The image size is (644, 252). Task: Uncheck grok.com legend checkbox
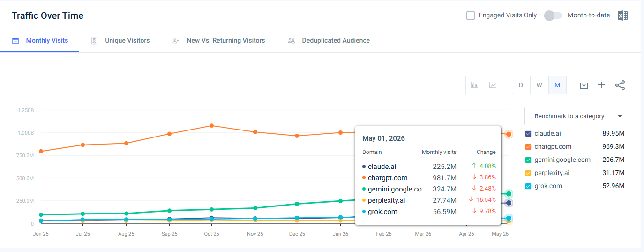(x=529, y=186)
